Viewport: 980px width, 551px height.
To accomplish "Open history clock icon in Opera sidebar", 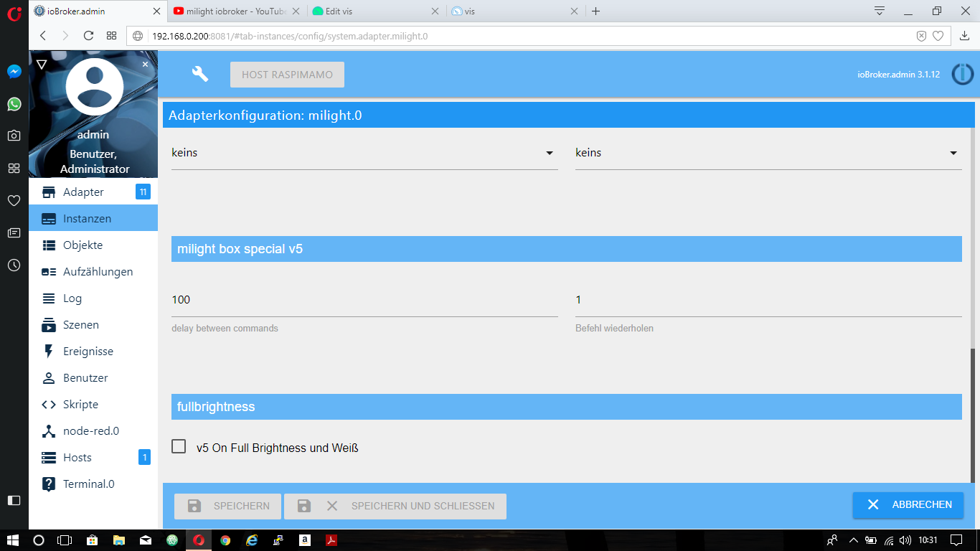I will [14, 265].
